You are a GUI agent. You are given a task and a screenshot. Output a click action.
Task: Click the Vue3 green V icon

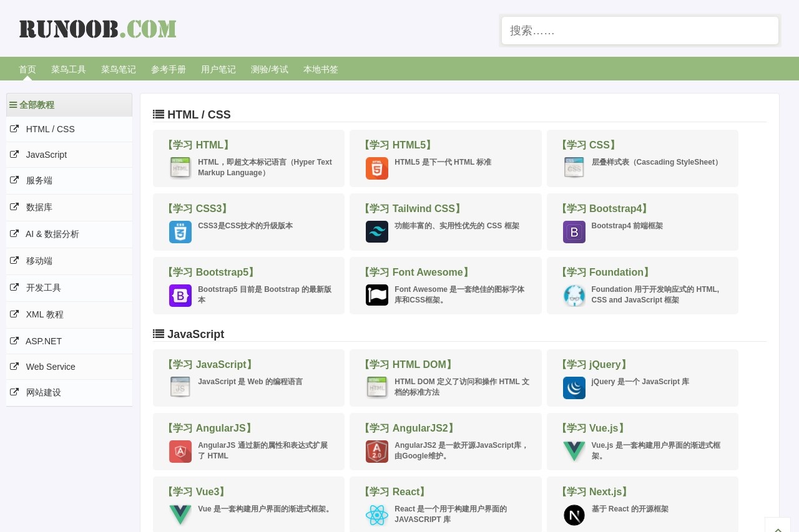click(180, 515)
